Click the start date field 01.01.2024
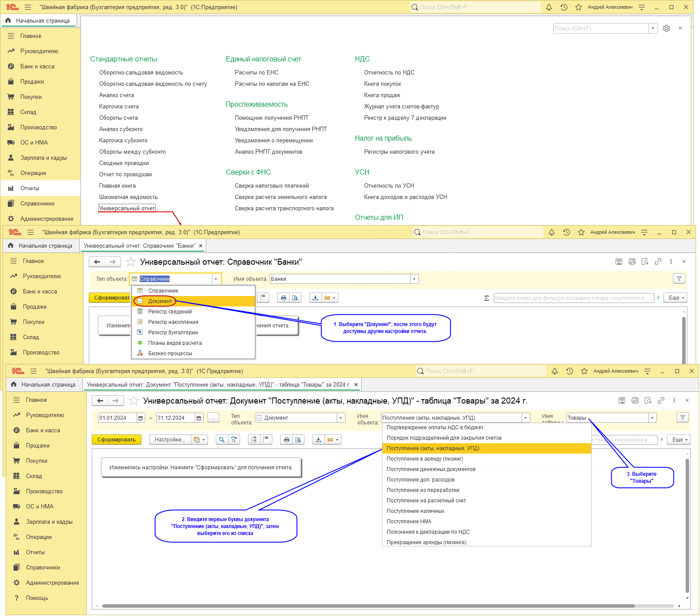Viewport: 700px width, 616px height. coord(117,418)
